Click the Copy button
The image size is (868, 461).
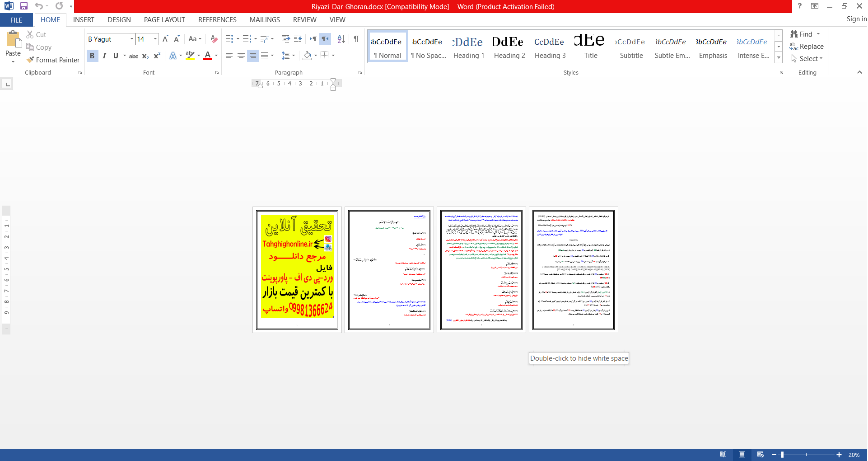click(x=39, y=47)
